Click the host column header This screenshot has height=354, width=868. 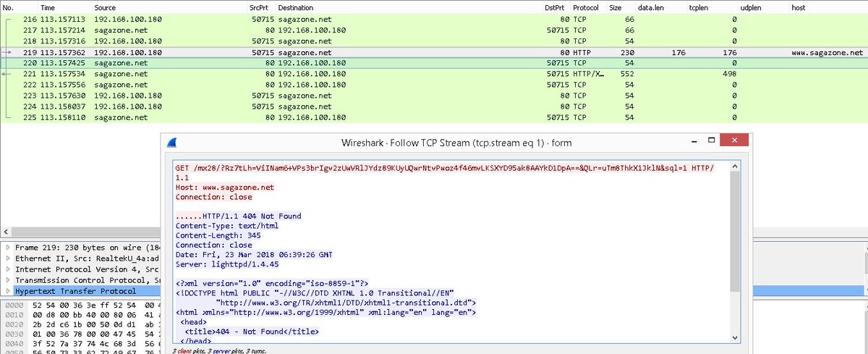click(x=828, y=7)
